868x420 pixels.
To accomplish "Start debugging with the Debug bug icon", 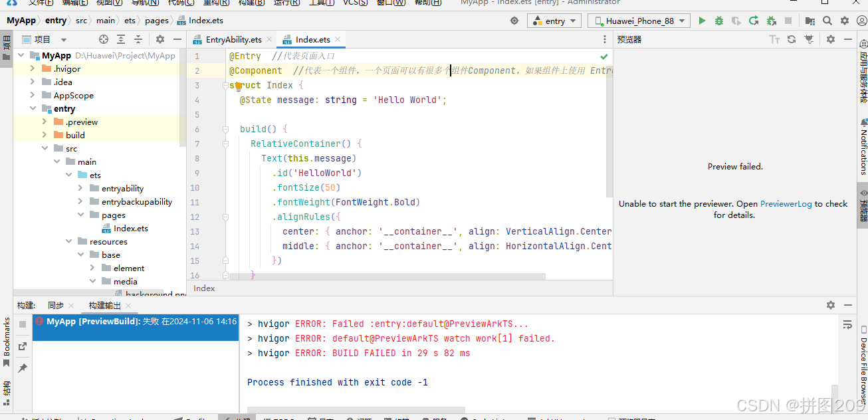I will point(718,21).
